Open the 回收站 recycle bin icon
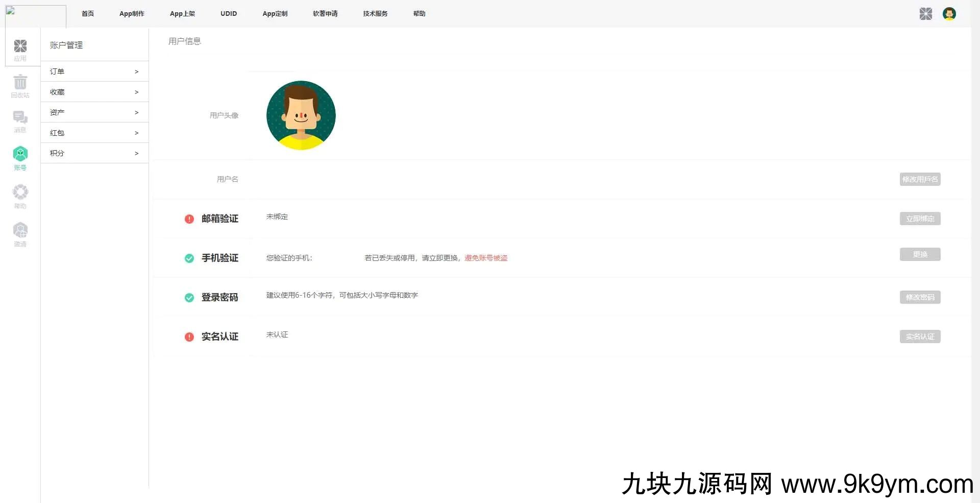The image size is (980, 503). 20,85
